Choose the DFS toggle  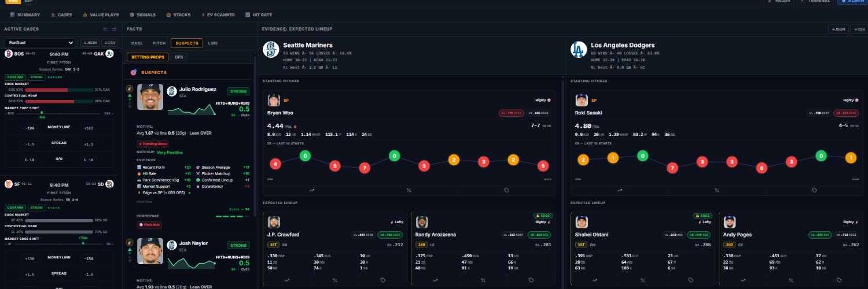(179, 57)
